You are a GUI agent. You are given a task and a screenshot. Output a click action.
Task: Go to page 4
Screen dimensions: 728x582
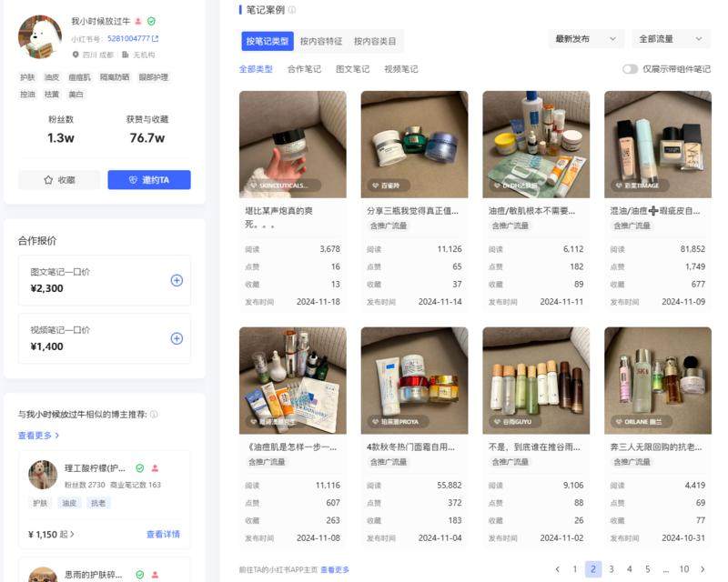click(629, 569)
